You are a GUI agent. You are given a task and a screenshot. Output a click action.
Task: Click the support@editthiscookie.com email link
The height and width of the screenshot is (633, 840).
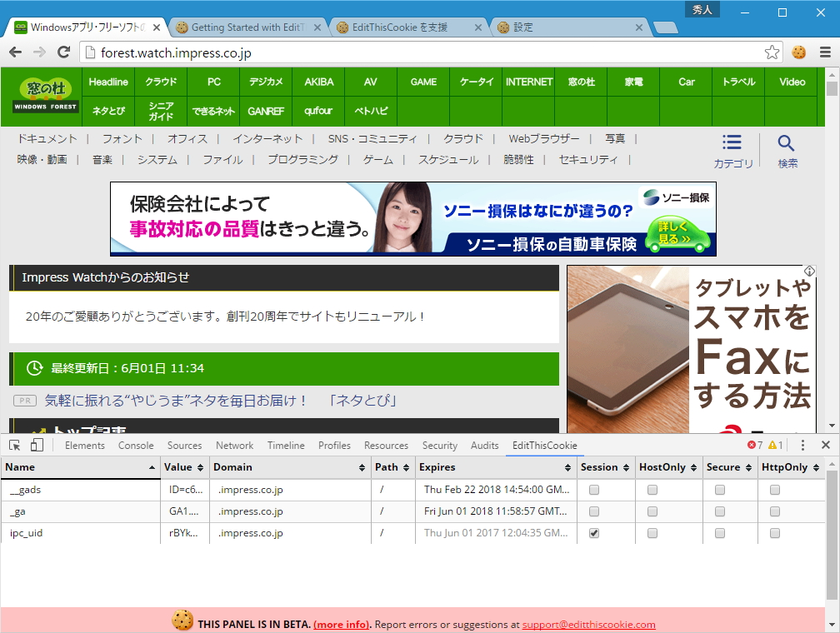point(588,625)
